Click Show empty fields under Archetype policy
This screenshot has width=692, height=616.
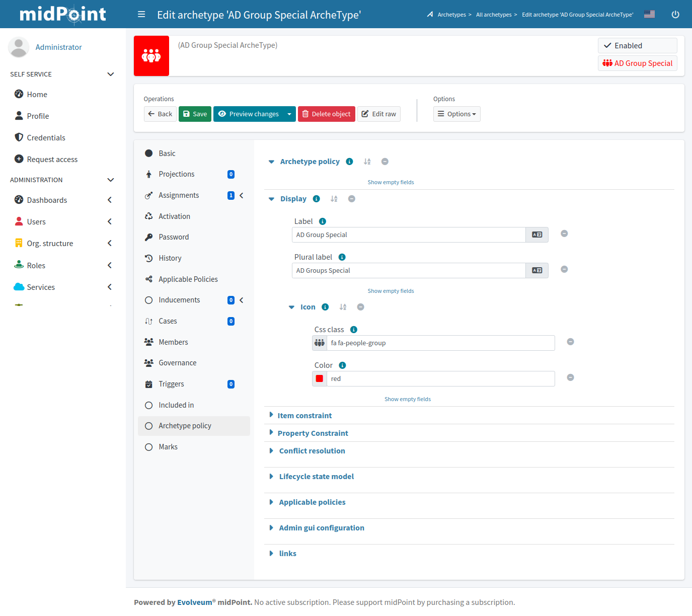[391, 182]
